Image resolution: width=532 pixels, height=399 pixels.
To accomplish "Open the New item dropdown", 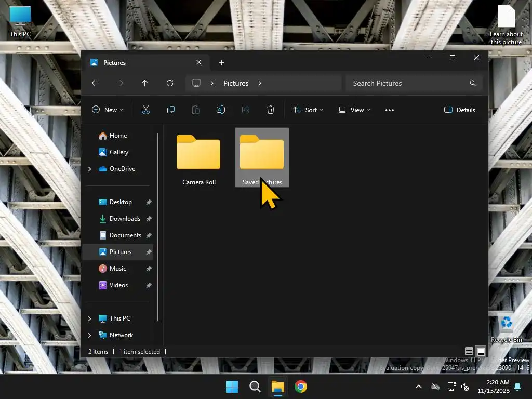I will point(108,110).
